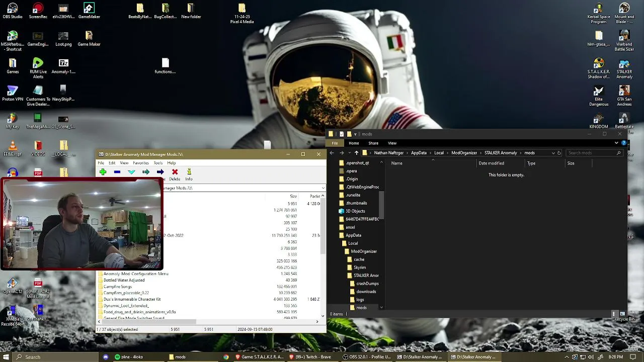The height and width of the screenshot is (362, 644).
Task: Open the Explorer recent locations dropdown
Action: point(349,153)
